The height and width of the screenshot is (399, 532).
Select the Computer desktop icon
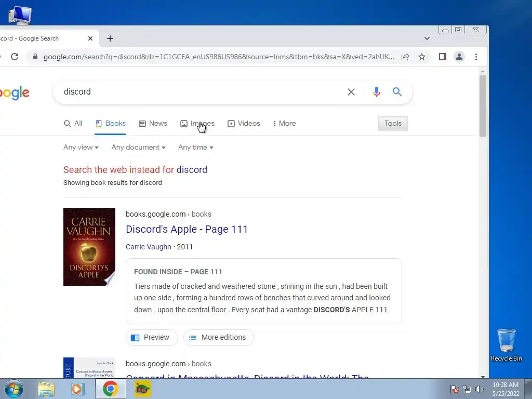tap(20, 15)
